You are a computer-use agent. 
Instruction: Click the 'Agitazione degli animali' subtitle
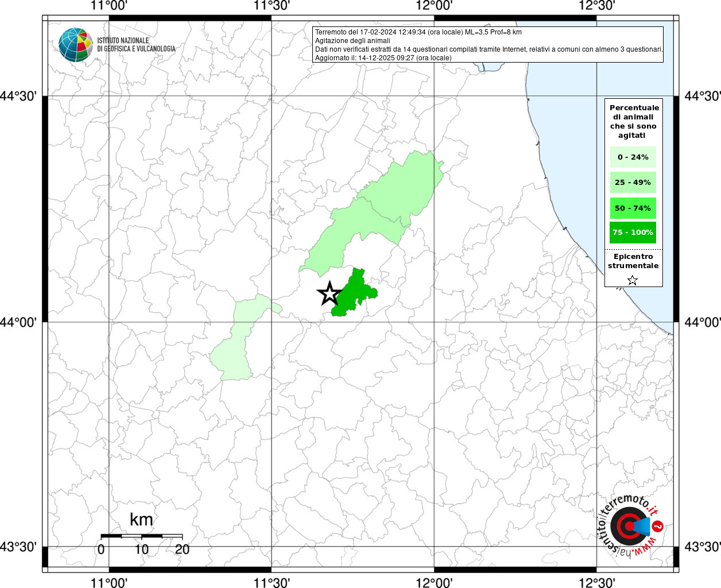(x=352, y=41)
